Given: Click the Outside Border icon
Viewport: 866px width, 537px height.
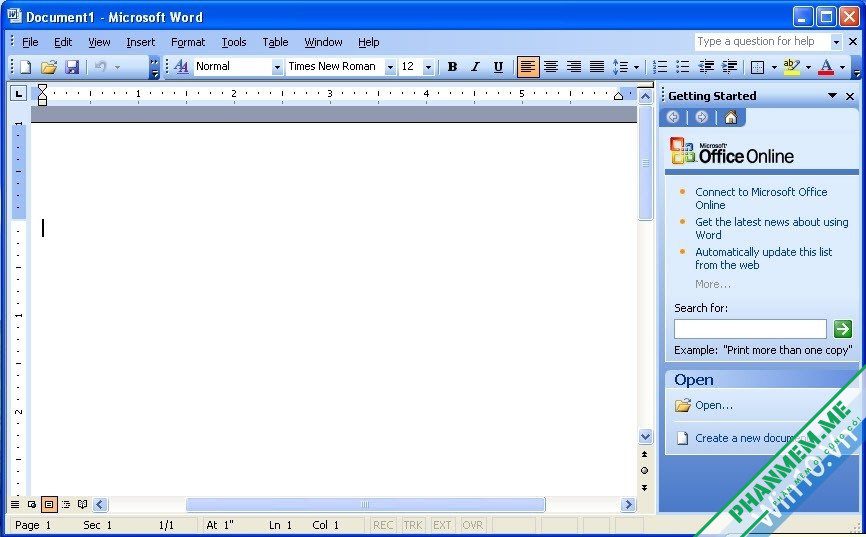Looking at the screenshot, I should 758,67.
